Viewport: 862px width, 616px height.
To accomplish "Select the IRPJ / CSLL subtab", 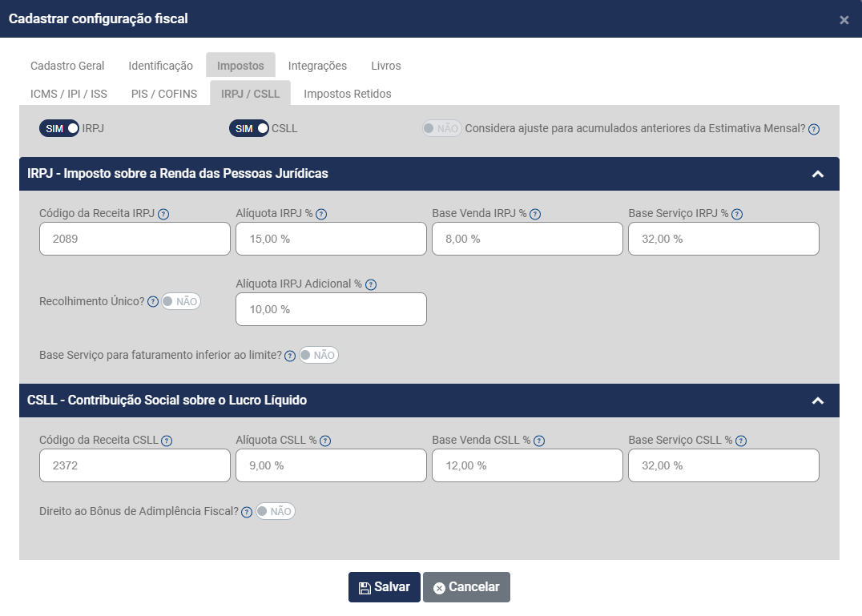I will pos(250,94).
